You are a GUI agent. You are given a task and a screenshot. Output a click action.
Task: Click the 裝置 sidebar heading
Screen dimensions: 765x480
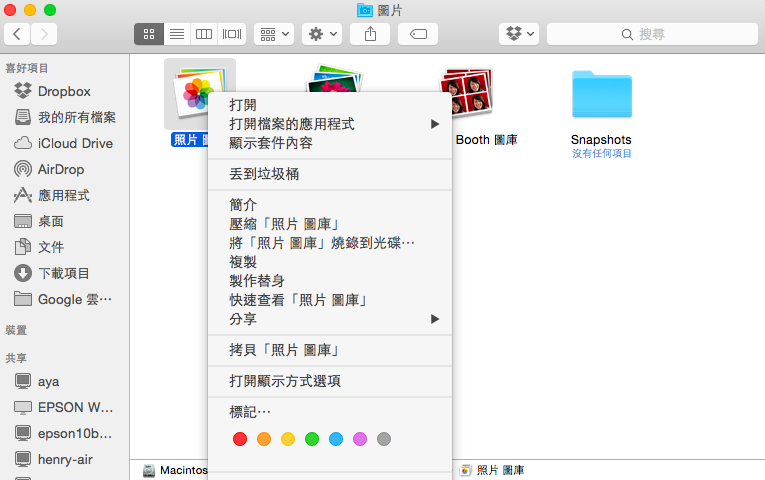pos(16,330)
